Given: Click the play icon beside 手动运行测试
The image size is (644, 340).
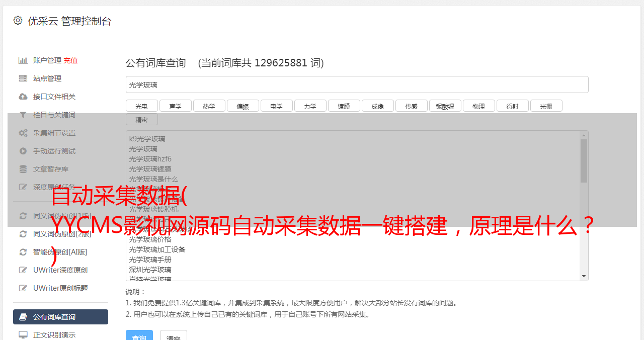Looking at the screenshot, I should coord(23,151).
